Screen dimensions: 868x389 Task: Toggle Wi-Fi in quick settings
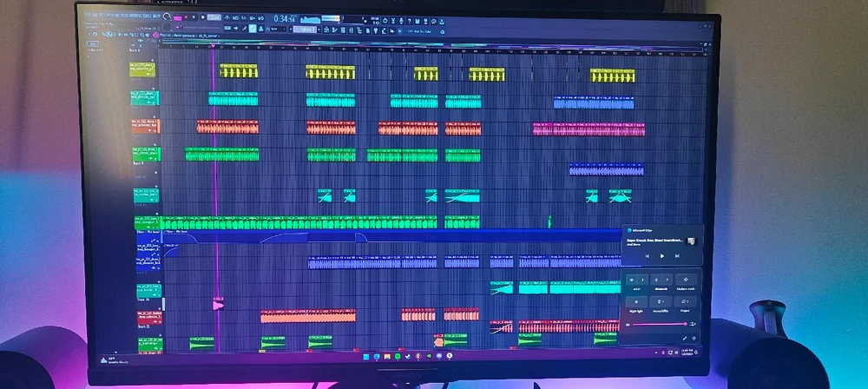[x=632, y=280]
